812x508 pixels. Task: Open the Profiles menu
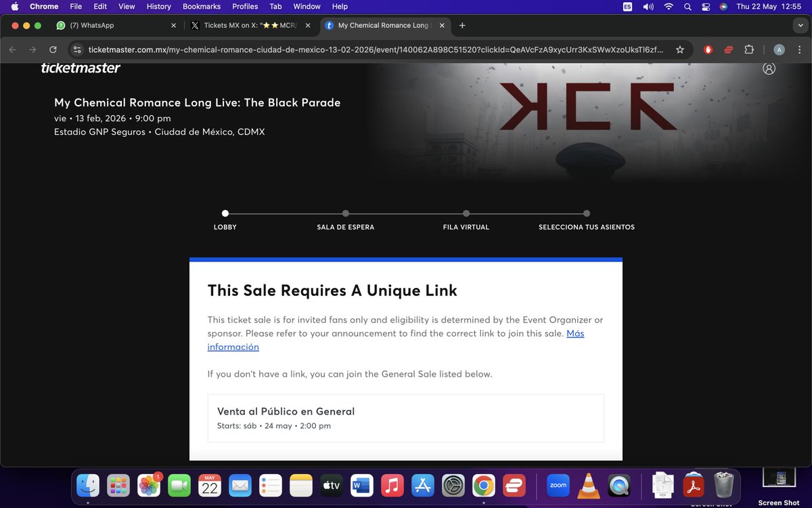pyautogui.click(x=245, y=6)
